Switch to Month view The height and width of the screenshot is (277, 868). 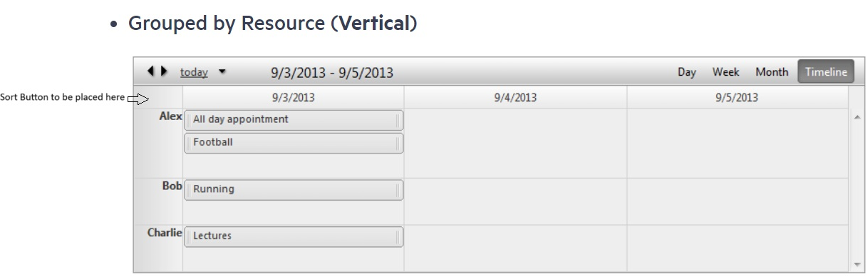click(x=772, y=72)
